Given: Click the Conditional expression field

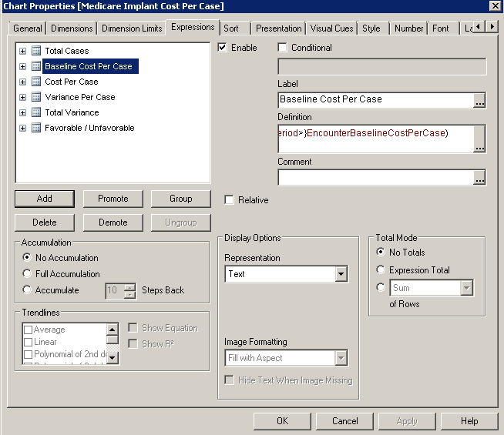Looking at the screenshot, I should [x=382, y=67].
